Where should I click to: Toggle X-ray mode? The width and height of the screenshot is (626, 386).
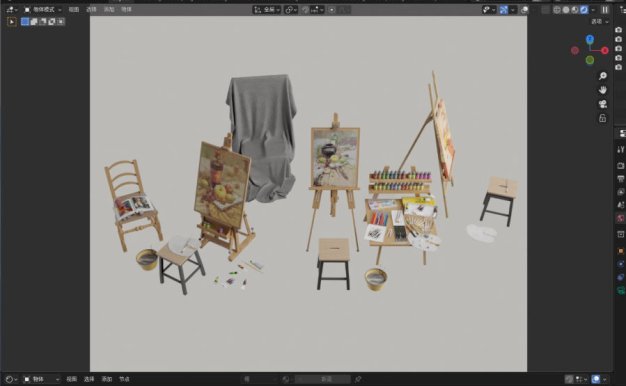click(x=545, y=10)
